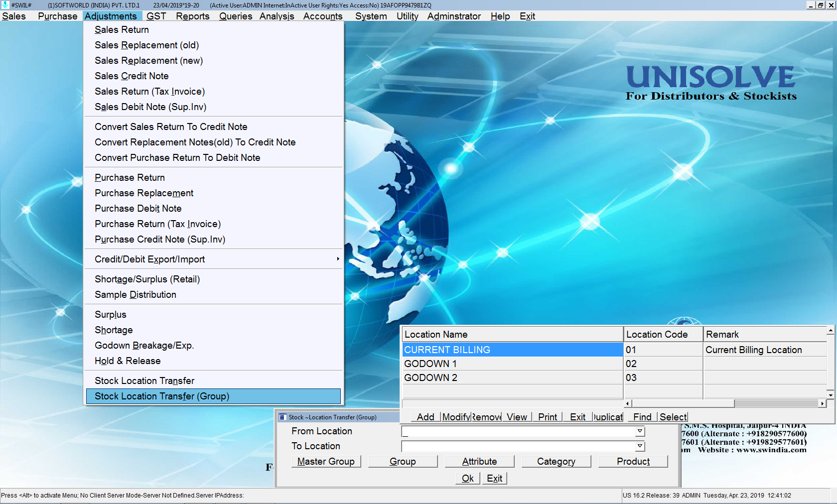Open the GST menu
The width and height of the screenshot is (837, 504).
(156, 16)
